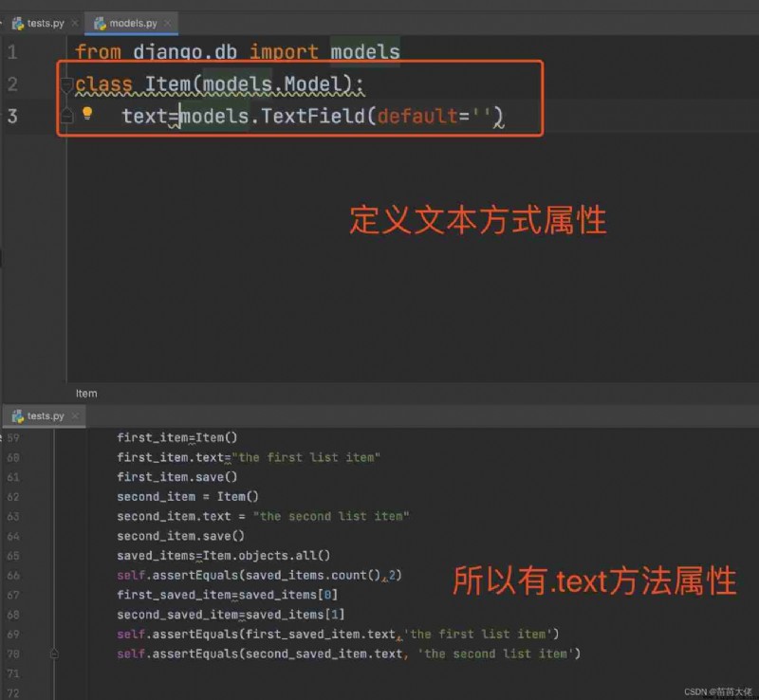This screenshot has width=759, height=700.
Task: Click the Item breadcrumb below the editor
Action: click(x=86, y=394)
